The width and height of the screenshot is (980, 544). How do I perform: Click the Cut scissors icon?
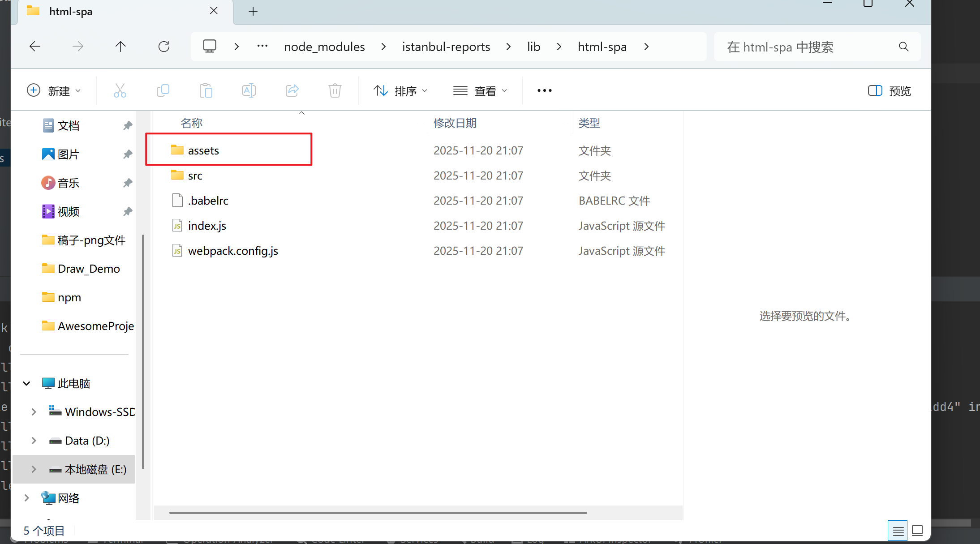pyautogui.click(x=120, y=91)
